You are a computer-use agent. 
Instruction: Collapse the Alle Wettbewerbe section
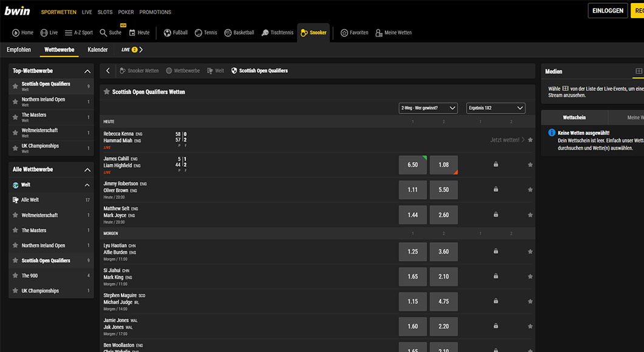coord(87,169)
